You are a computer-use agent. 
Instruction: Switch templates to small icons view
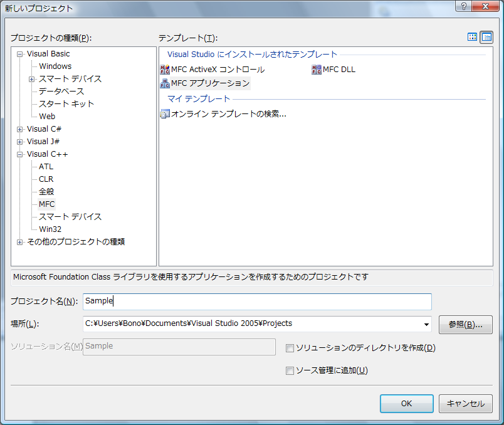pyautogui.click(x=486, y=37)
